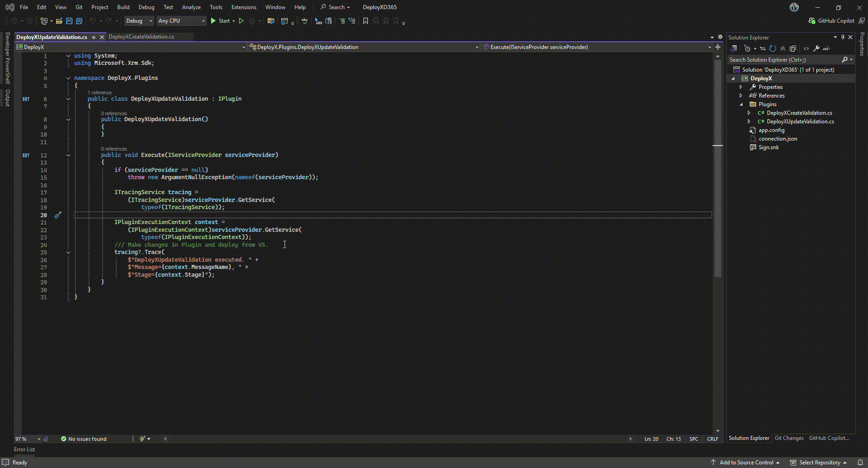The image size is (868, 468).
Task: Click the vertical editor scrollbar thumb
Action: coord(718,168)
